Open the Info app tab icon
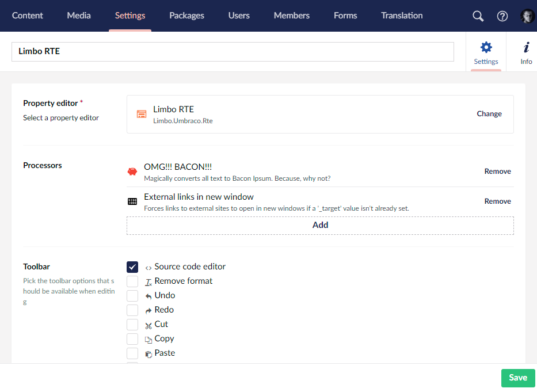Screen dimensions: 537x392 (526, 47)
